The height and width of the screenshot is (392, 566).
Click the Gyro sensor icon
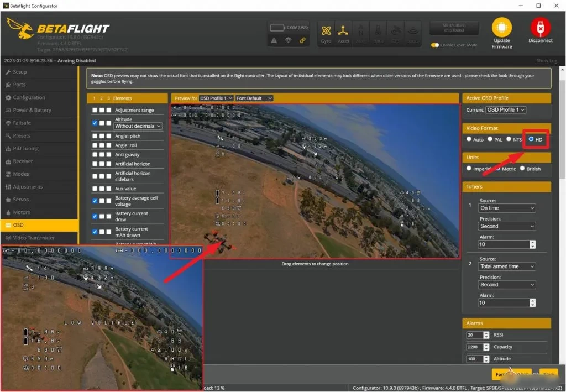[x=326, y=31]
